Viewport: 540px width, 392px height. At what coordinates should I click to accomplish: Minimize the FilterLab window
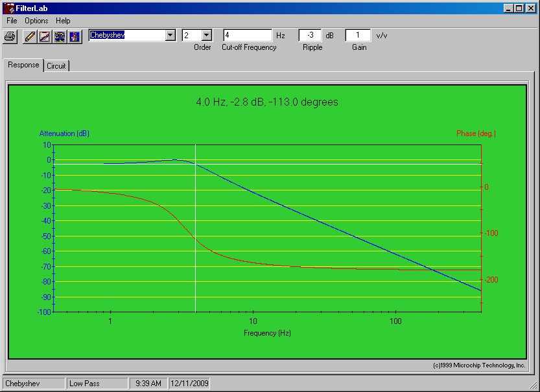(508, 8)
